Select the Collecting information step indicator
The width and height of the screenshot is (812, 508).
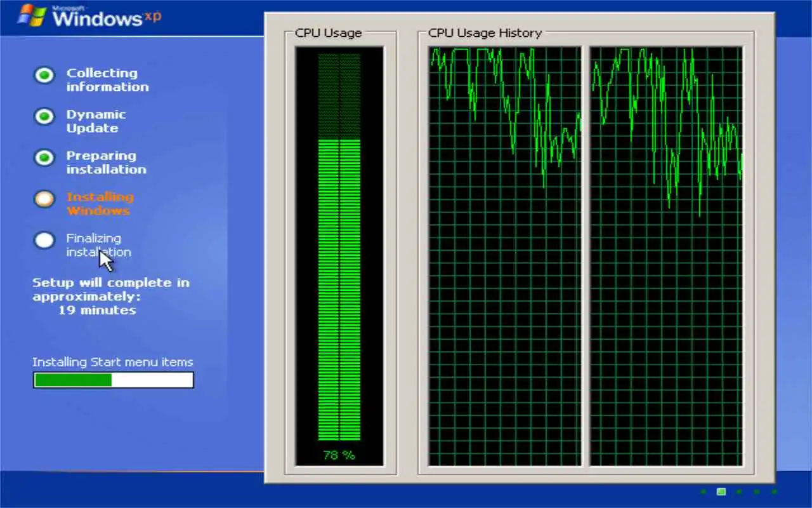click(44, 76)
